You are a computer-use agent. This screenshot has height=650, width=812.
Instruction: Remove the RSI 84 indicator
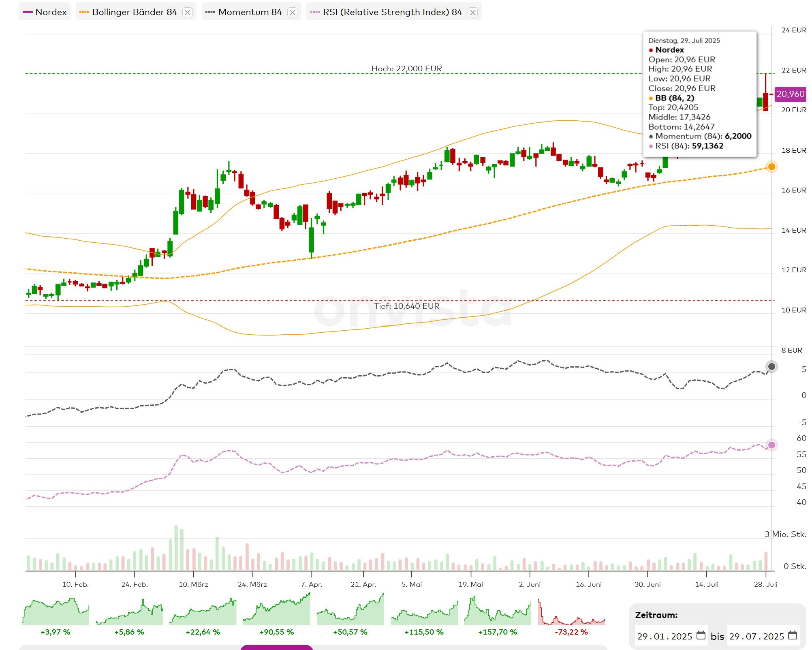(x=472, y=12)
